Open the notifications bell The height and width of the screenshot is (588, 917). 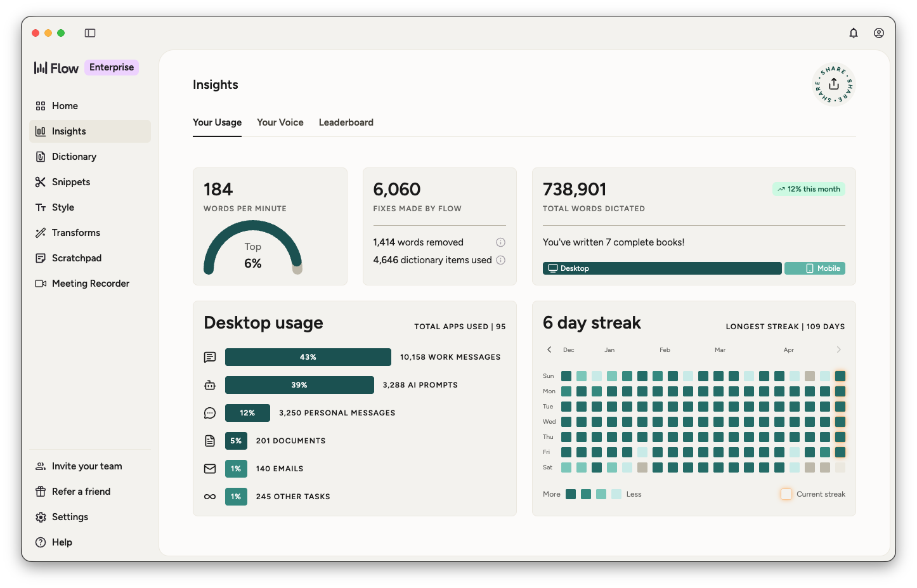[x=854, y=33]
